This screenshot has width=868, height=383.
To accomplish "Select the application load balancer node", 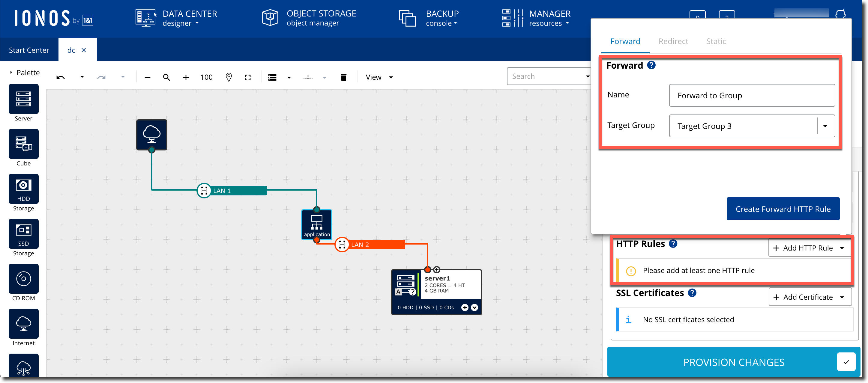I will [317, 224].
